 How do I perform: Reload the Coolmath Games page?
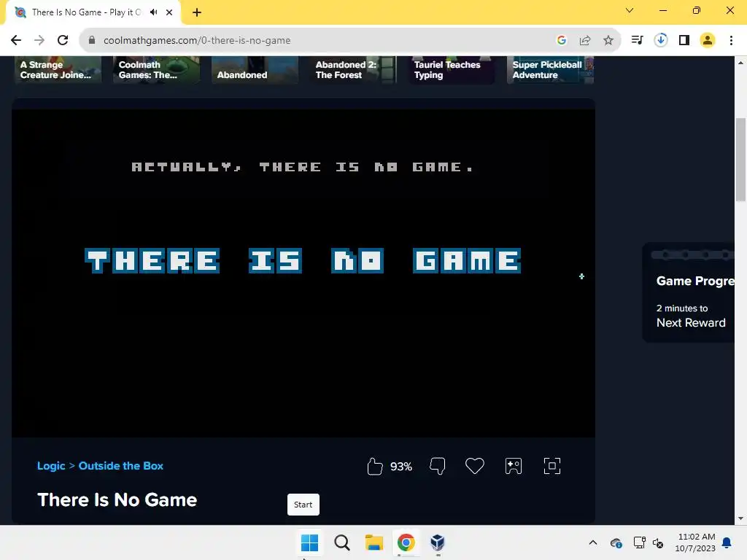click(x=63, y=41)
